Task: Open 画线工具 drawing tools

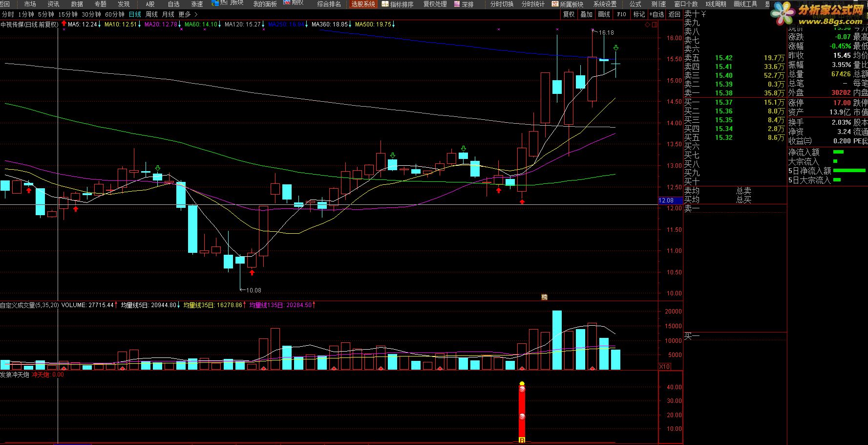Action: point(745,4)
